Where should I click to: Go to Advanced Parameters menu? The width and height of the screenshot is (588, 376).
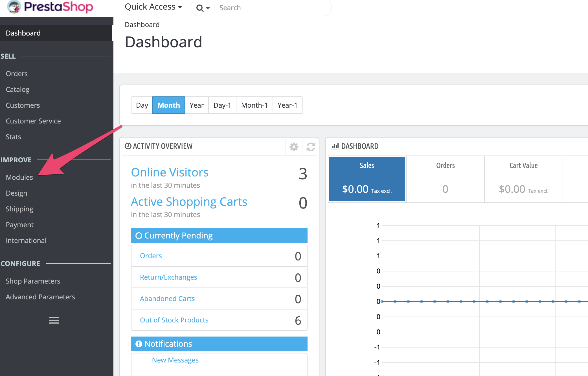click(x=40, y=297)
